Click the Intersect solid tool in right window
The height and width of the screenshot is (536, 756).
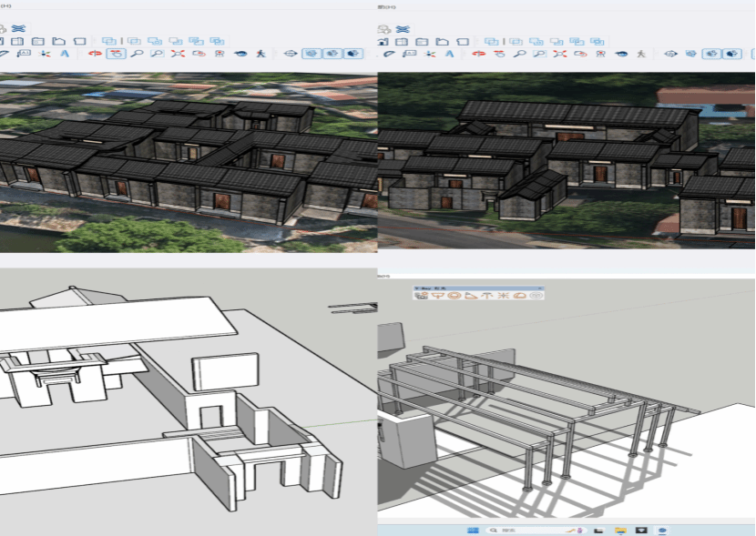pos(516,41)
